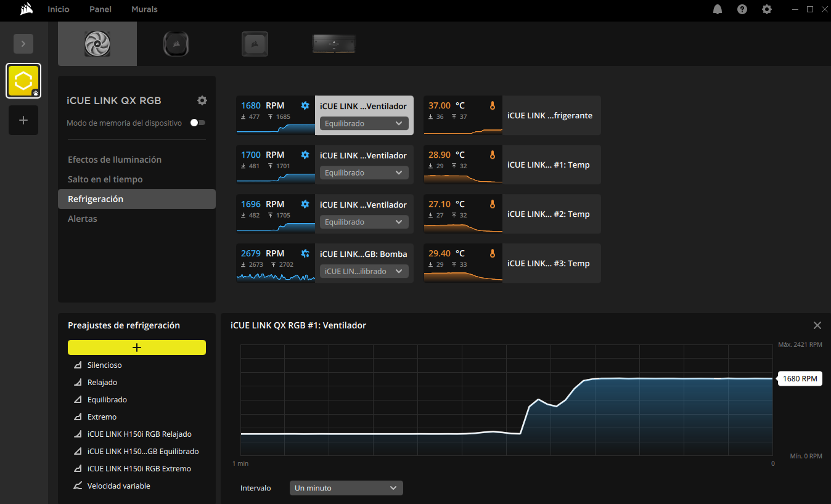The image size is (831, 504).
Task: Open Salto en el tiempo section
Action: tap(137, 179)
